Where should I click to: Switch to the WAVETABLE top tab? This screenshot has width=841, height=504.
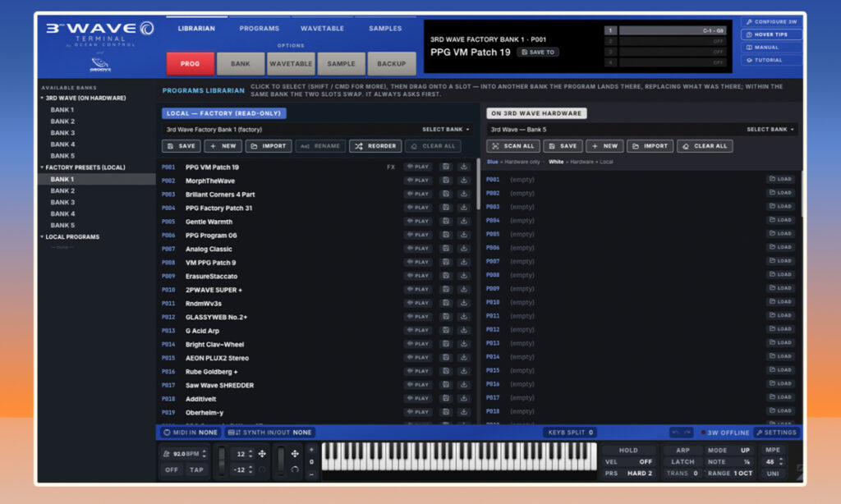click(x=322, y=29)
